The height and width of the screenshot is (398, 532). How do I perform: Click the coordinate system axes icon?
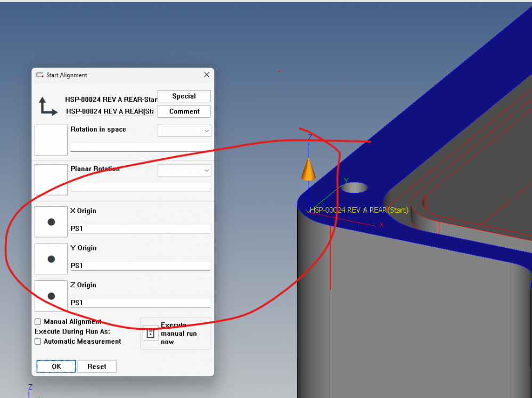click(x=48, y=106)
